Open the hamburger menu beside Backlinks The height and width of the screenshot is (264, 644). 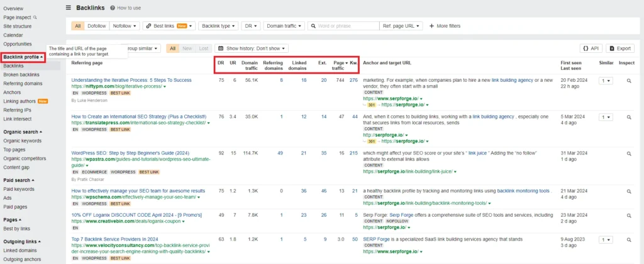tap(68, 8)
